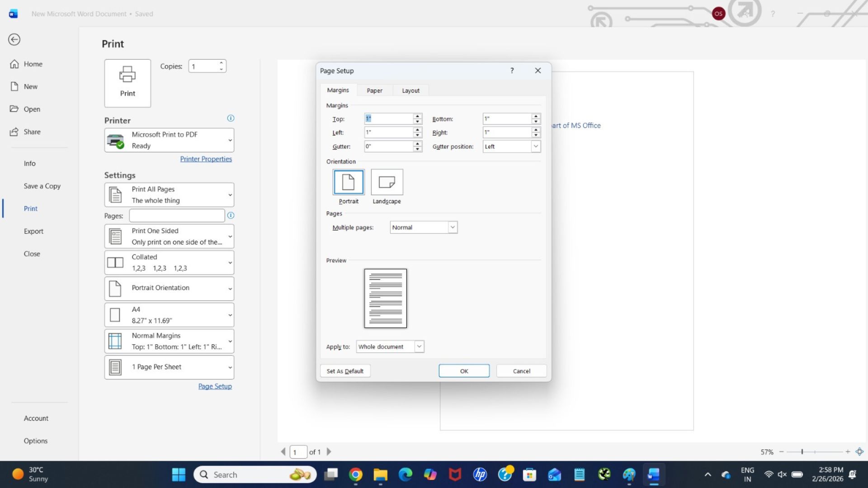Click the Portrait orientation thumbnail in Page Setup
The image size is (868, 488).
click(348, 183)
